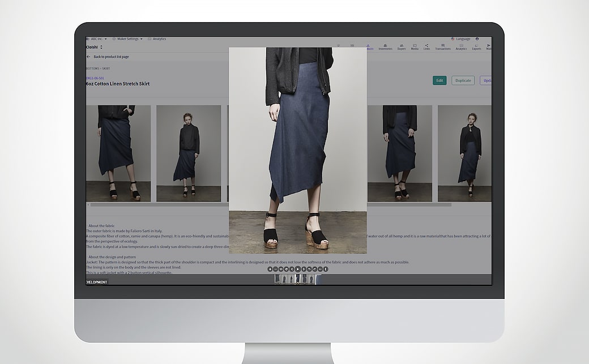
Task: Open the Transactions section
Action: point(443,47)
